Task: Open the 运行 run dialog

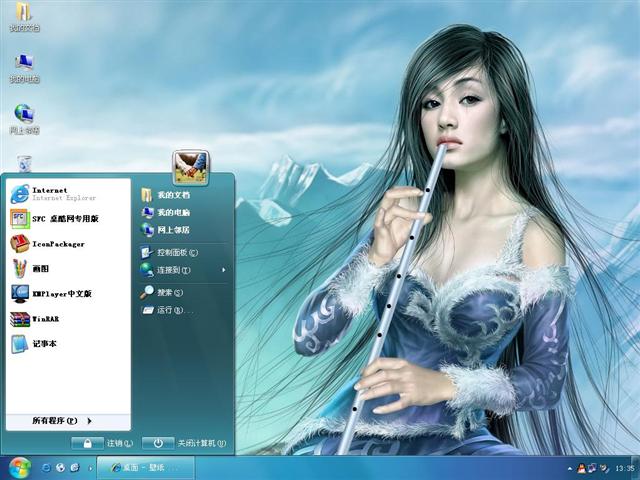Action: 183,310
